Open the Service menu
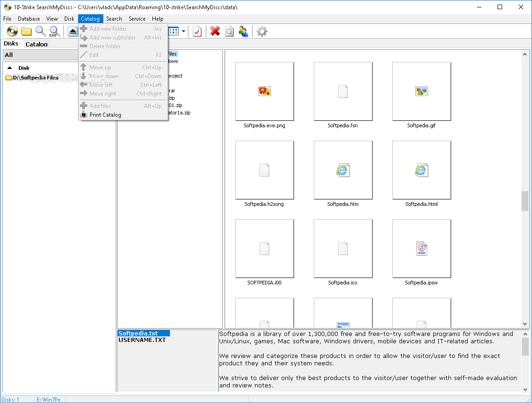 pyautogui.click(x=137, y=19)
